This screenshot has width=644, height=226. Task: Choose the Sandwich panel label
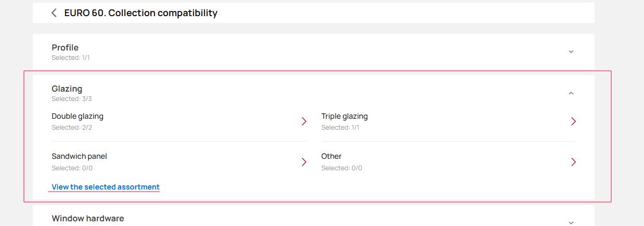pos(79,156)
